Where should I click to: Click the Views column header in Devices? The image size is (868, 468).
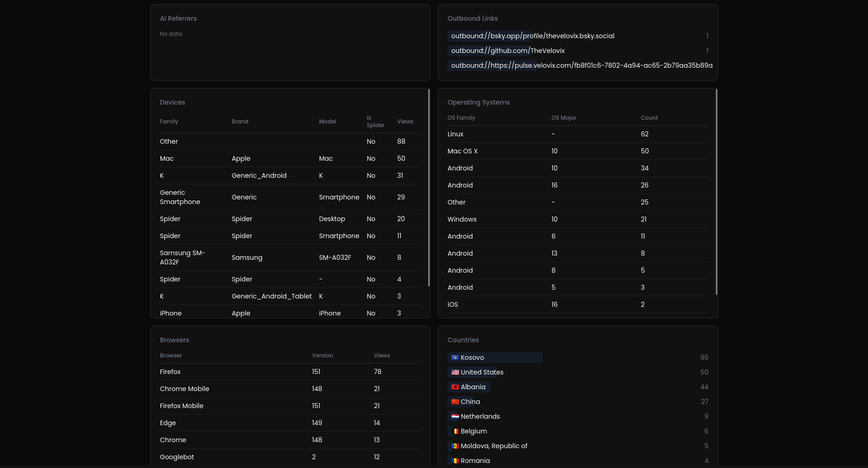click(x=405, y=122)
